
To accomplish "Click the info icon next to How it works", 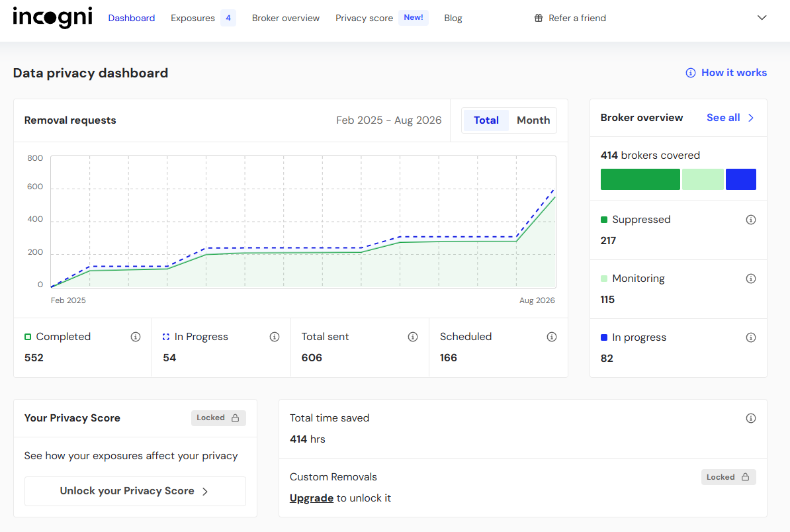I will click(690, 73).
